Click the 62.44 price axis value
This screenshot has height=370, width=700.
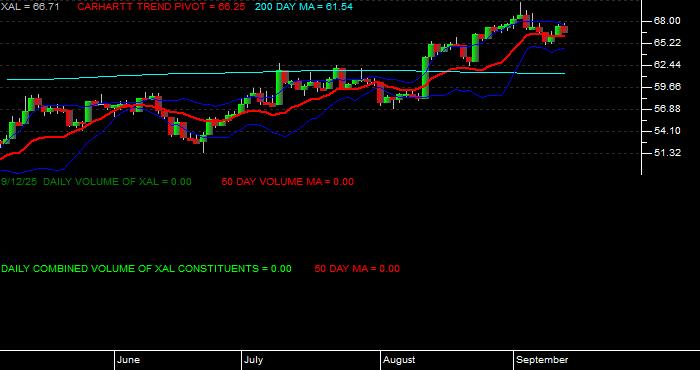[667, 65]
